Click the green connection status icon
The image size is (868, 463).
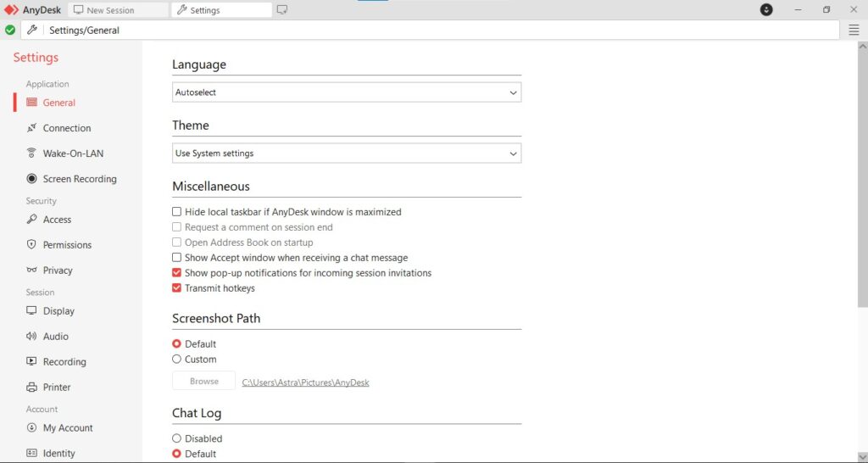pyautogui.click(x=10, y=30)
